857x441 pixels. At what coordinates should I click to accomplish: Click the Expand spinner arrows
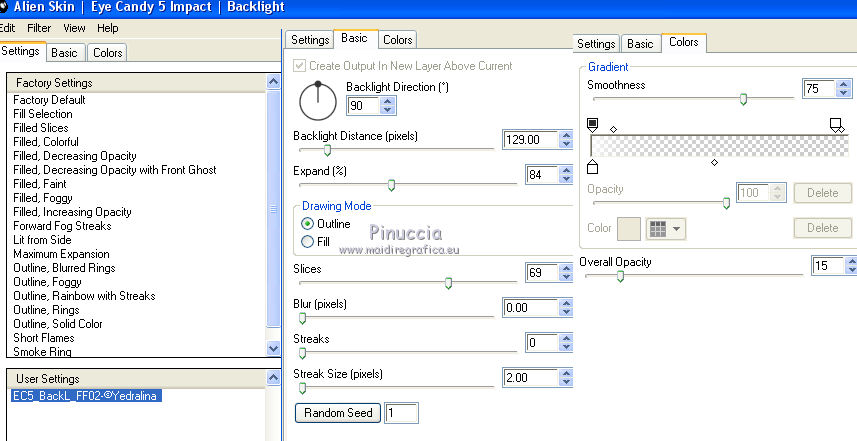[566, 175]
